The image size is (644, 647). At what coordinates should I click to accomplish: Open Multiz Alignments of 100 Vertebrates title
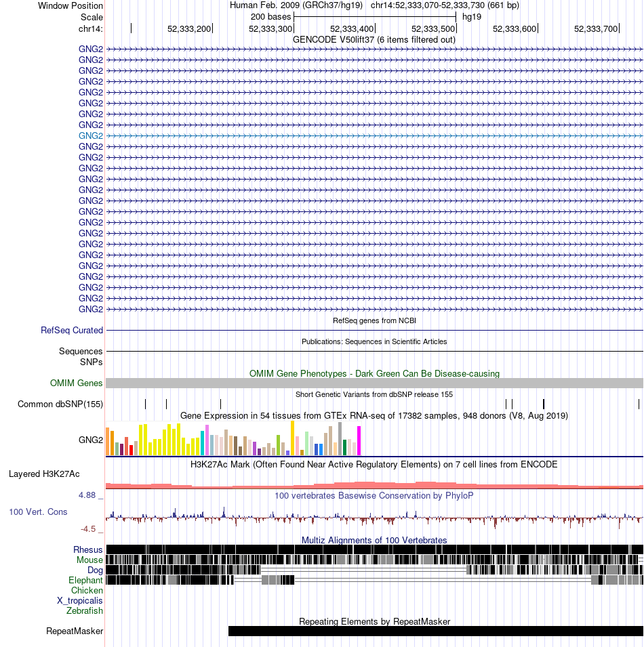point(374,540)
